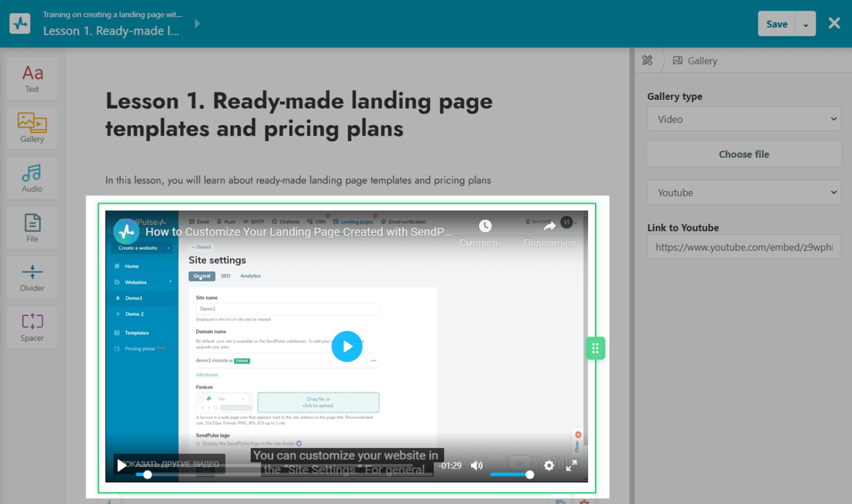Add a Divider element
The image size is (852, 504).
pos(32,277)
